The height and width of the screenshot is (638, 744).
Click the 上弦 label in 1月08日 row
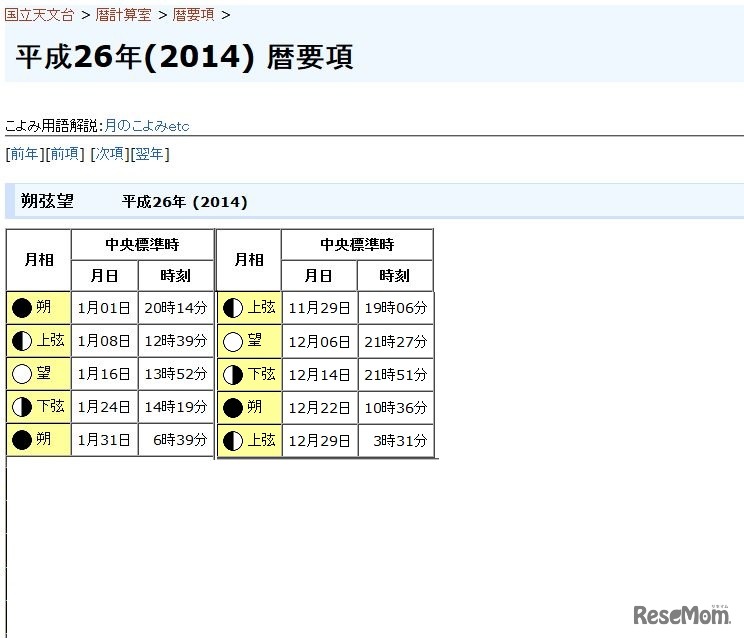coord(50,340)
